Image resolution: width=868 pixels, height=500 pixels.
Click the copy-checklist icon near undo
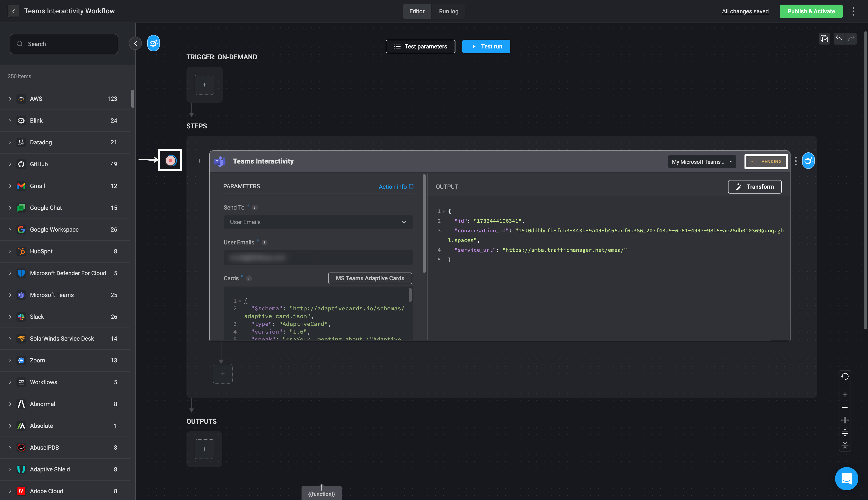point(824,39)
